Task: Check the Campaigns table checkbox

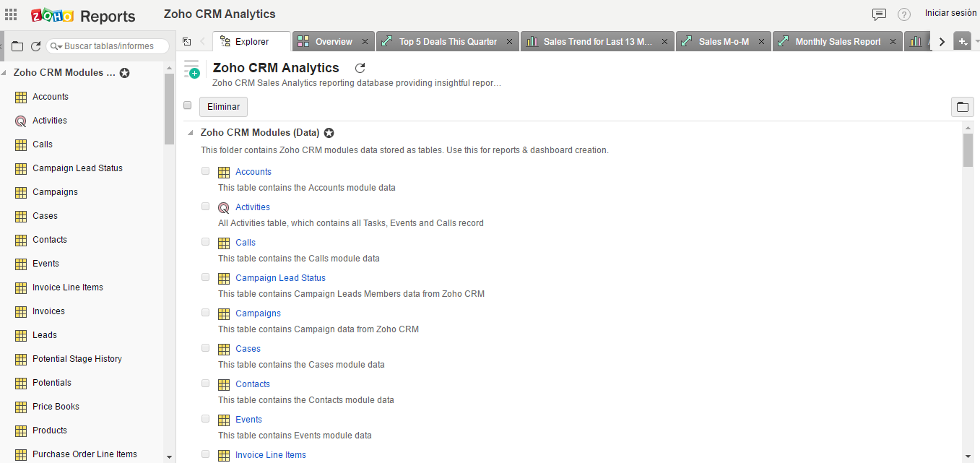Action: tap(205, 312)
